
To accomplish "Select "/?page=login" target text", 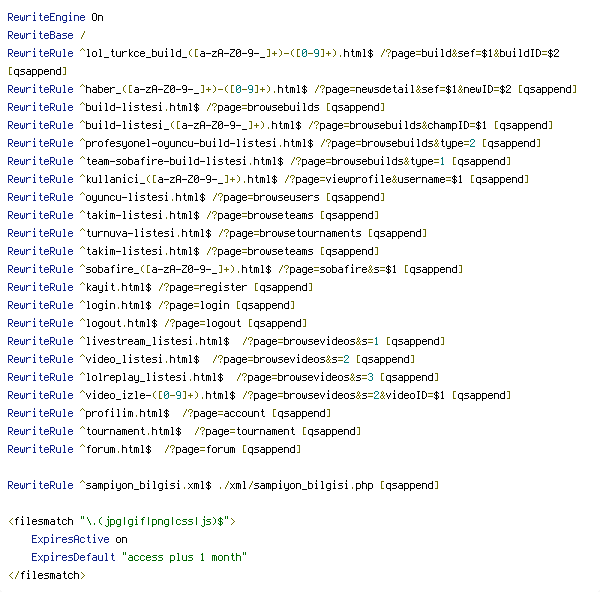I will tap(194, 305).
